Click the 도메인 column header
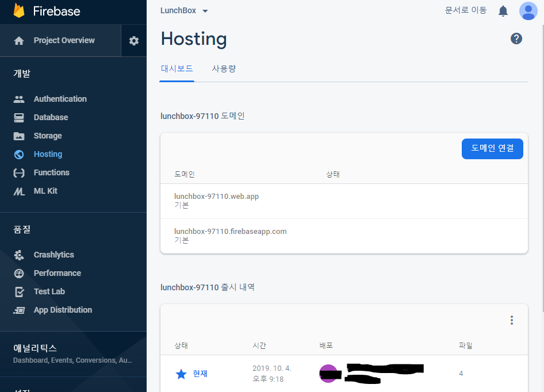This screenshot has height=392, width=544. pyautogui.click(x=184, y=175)
